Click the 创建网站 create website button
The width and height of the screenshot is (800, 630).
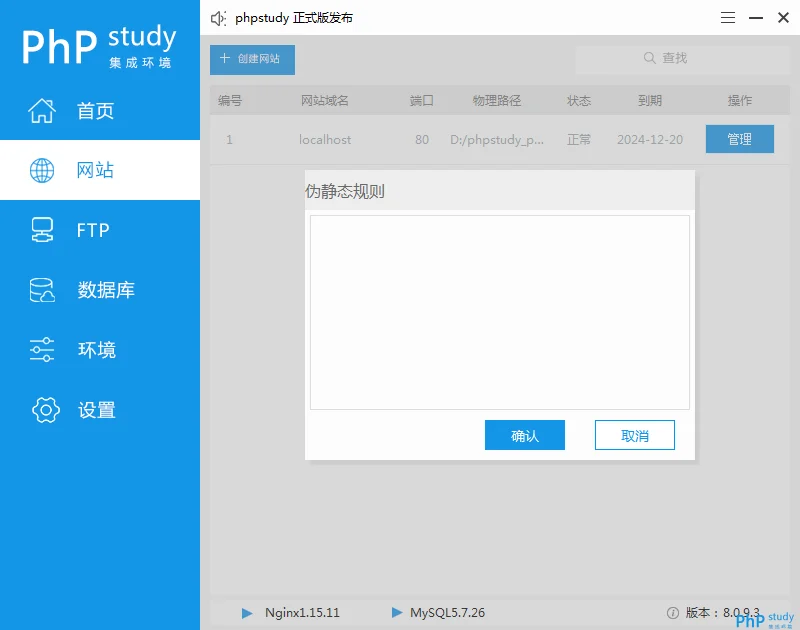click(x=252, y=59)
